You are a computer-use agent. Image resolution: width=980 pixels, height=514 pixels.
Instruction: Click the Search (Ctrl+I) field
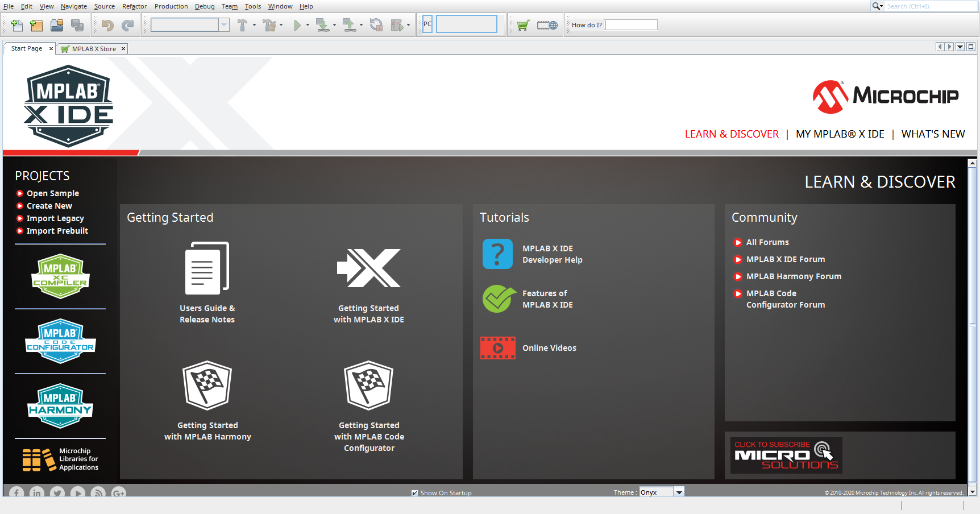pyautogui.click(x=931, y=6)
